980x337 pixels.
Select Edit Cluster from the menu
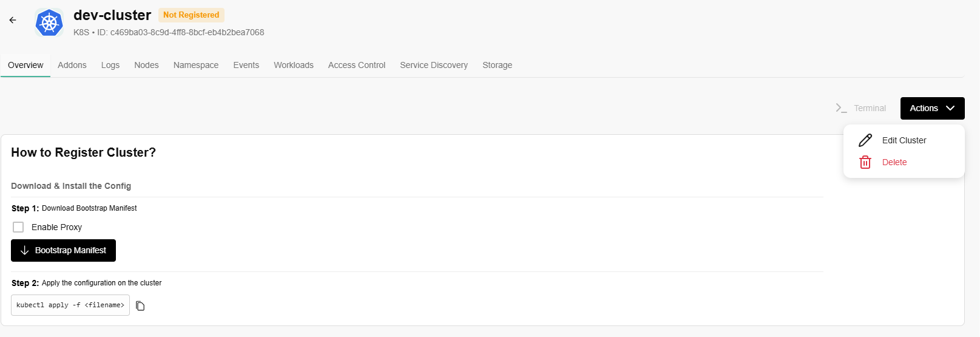coord(904,140)
